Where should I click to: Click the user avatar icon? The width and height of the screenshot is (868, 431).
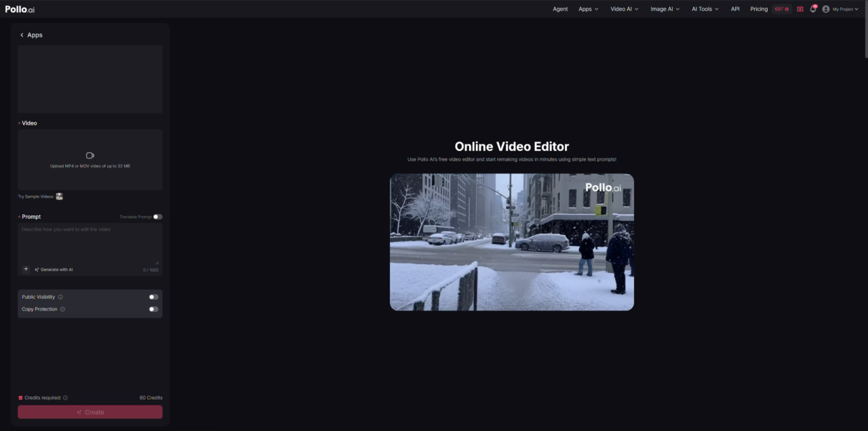(826, 9)
